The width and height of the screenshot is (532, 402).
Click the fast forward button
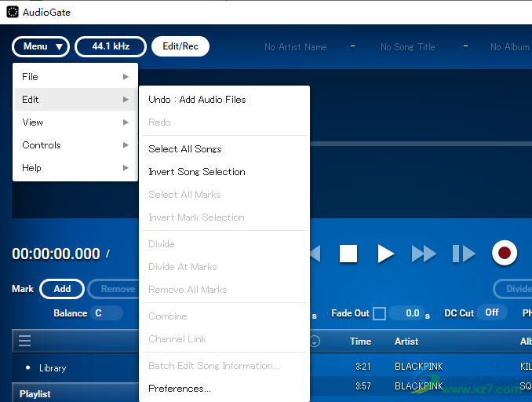(x=424, y=254)
